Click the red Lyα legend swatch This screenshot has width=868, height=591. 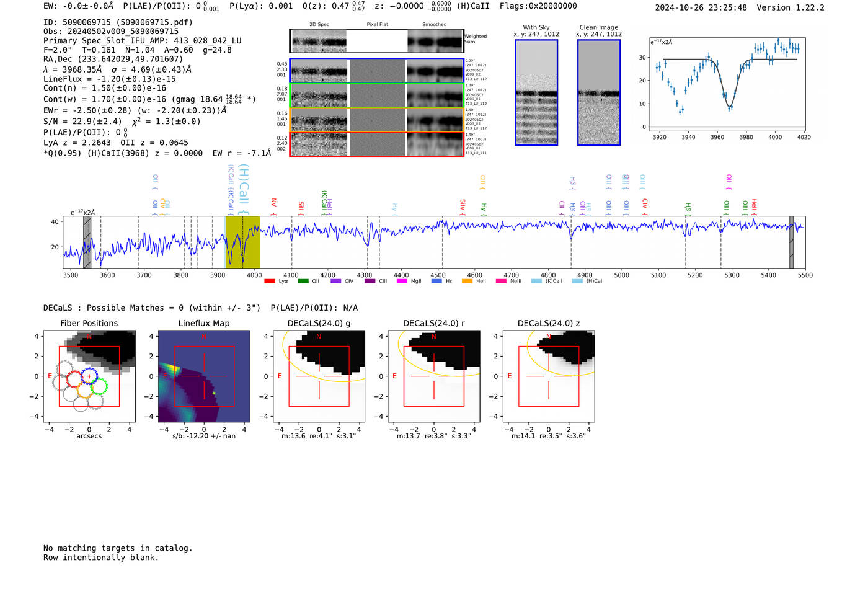(x=270, y=281)
